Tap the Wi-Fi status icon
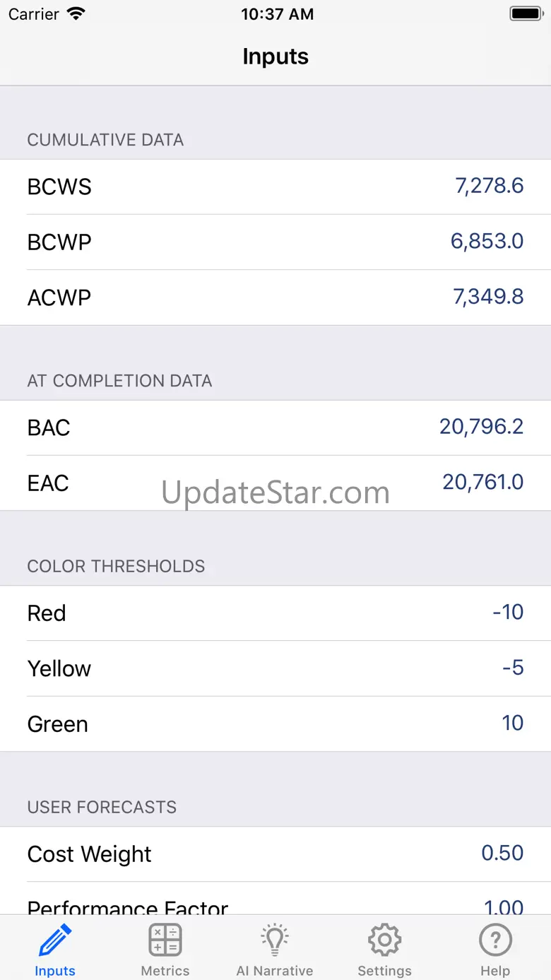Image resolution: width=551 pixels, height=980 pixels. (75, 14)
